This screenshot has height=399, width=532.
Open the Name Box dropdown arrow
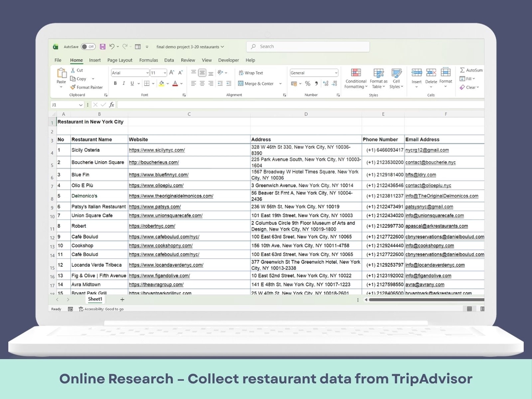pyautogui.click(x=81, y=105)
